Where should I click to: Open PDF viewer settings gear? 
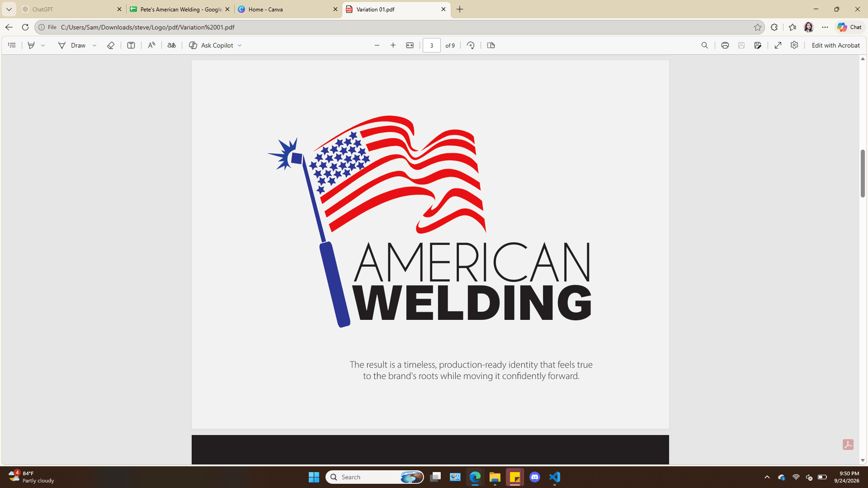(794, 45)
